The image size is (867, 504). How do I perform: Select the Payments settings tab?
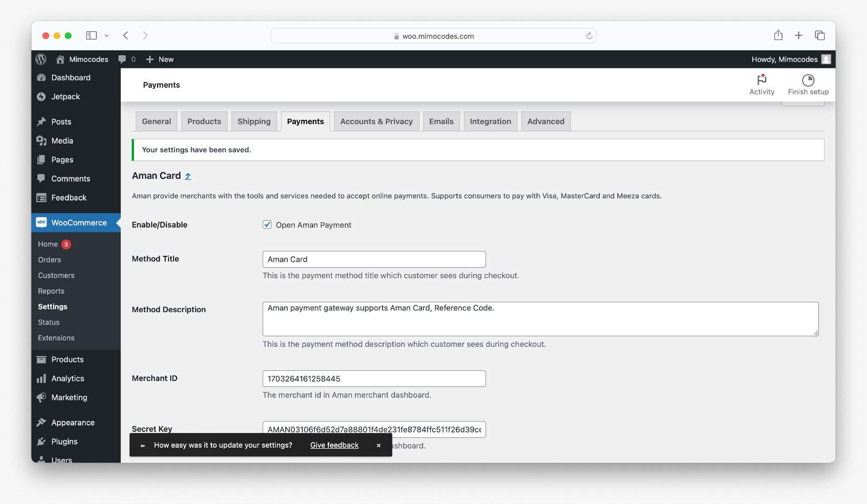click(306, 121)
